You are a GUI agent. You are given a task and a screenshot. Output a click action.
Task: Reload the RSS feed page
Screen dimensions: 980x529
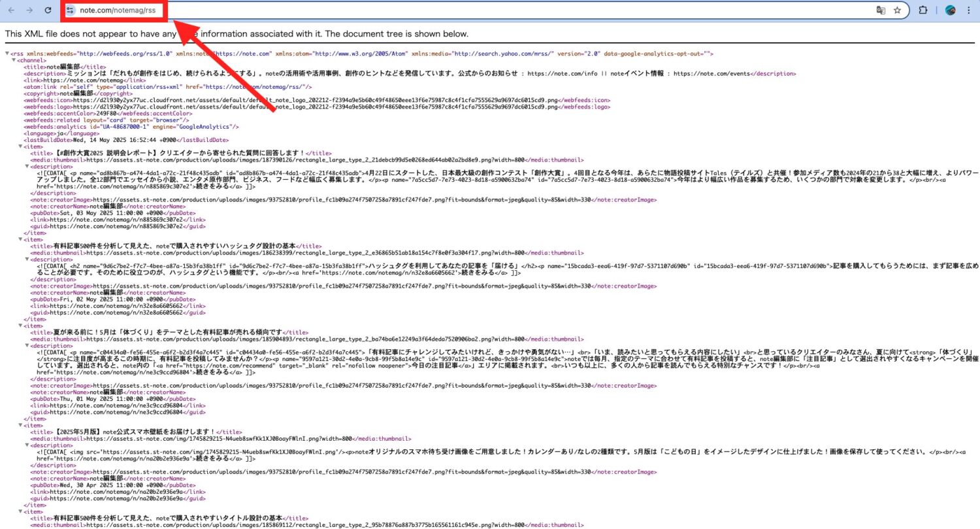point(48,10)
